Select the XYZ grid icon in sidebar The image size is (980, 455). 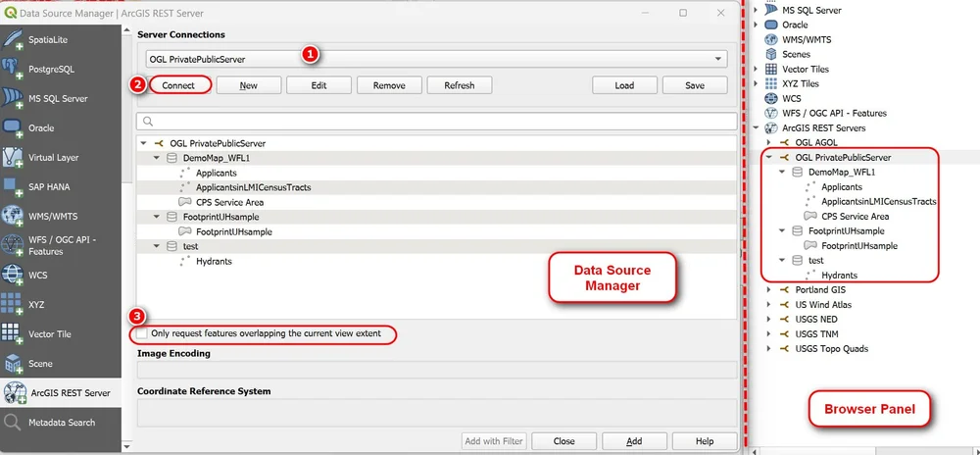pyautogui.click(x=13, y=304)
